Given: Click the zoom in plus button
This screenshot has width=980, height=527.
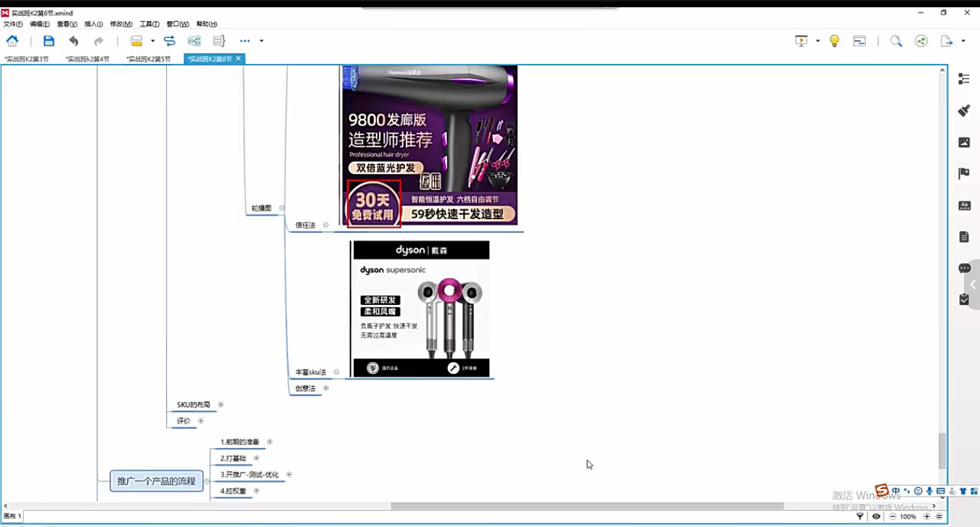Looking at the screenshot, I should pos(926,516).
